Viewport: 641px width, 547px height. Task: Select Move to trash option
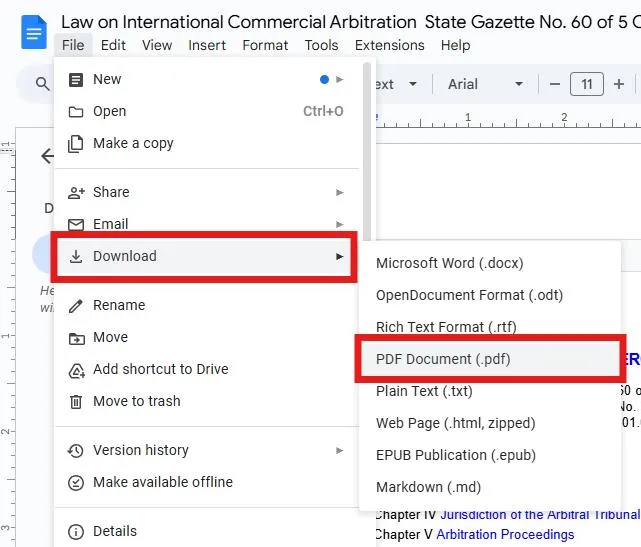click(136, 401)
